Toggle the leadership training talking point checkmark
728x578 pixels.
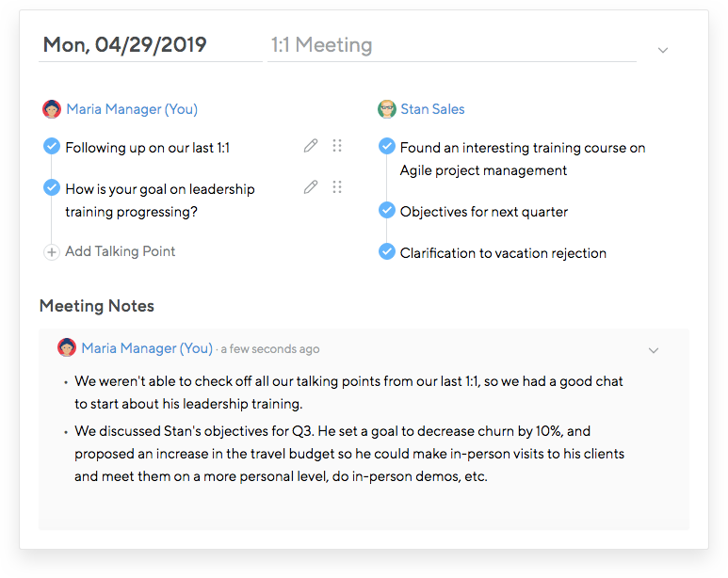click(x=52, y=187)
